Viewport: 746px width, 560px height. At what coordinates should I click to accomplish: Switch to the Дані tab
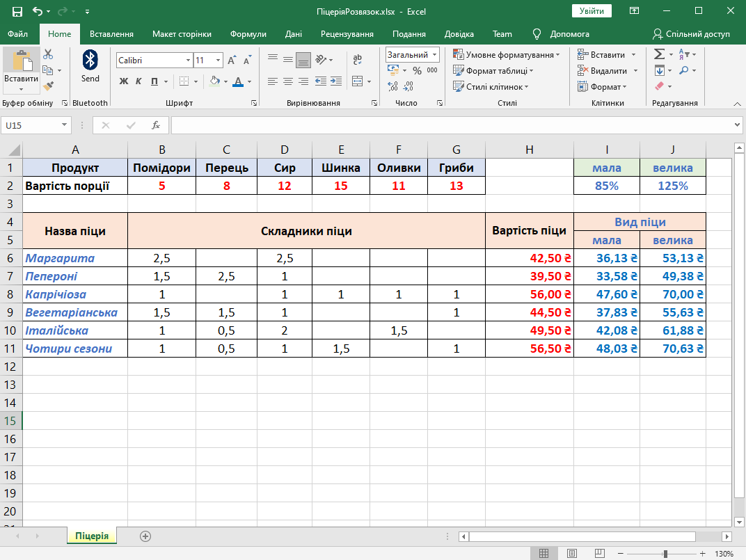point(293,34)
